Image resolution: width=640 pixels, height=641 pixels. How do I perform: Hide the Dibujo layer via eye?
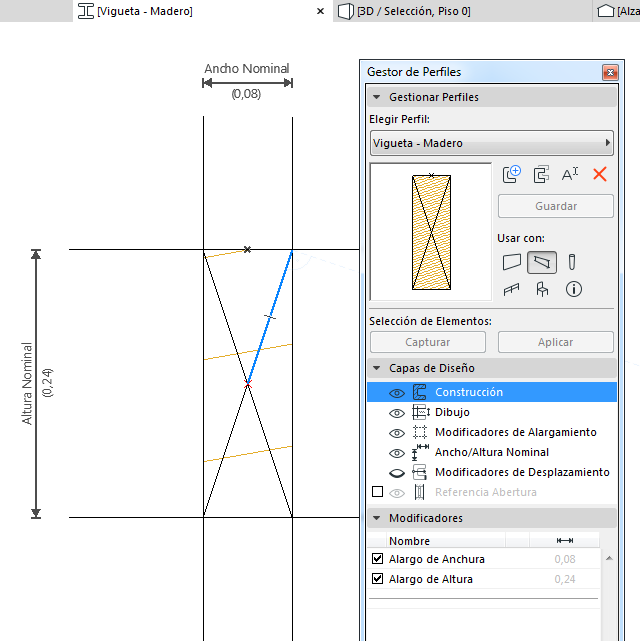click(396, 413)
